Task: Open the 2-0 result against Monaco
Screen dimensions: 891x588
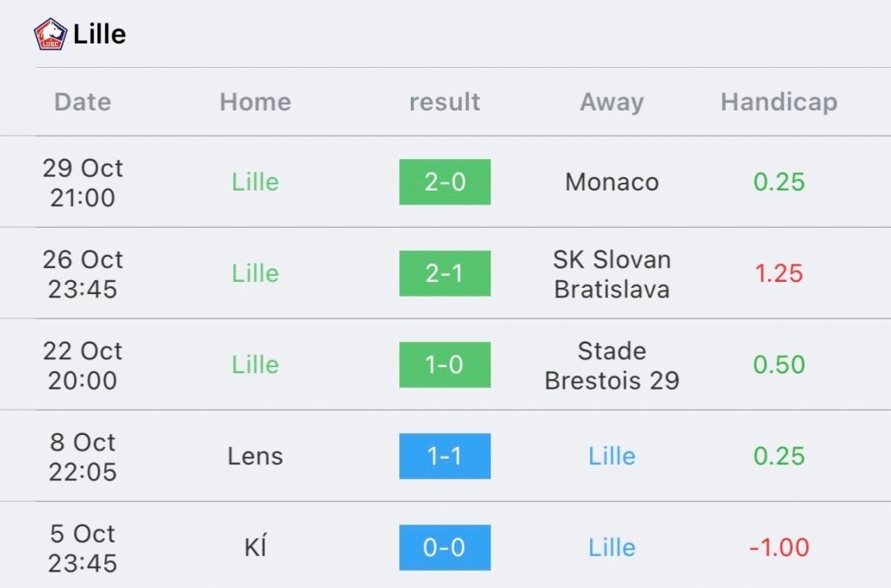Action: pyautogui.click(x=445, y=182)
